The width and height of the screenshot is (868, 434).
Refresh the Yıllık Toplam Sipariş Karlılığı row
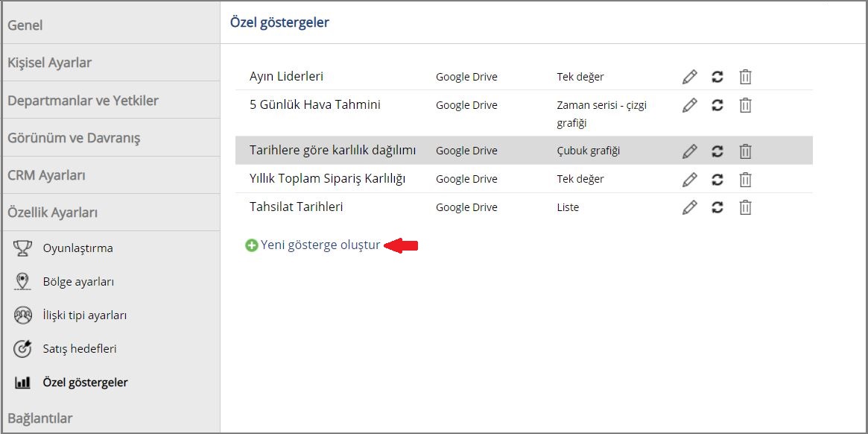tap(717, 179)
